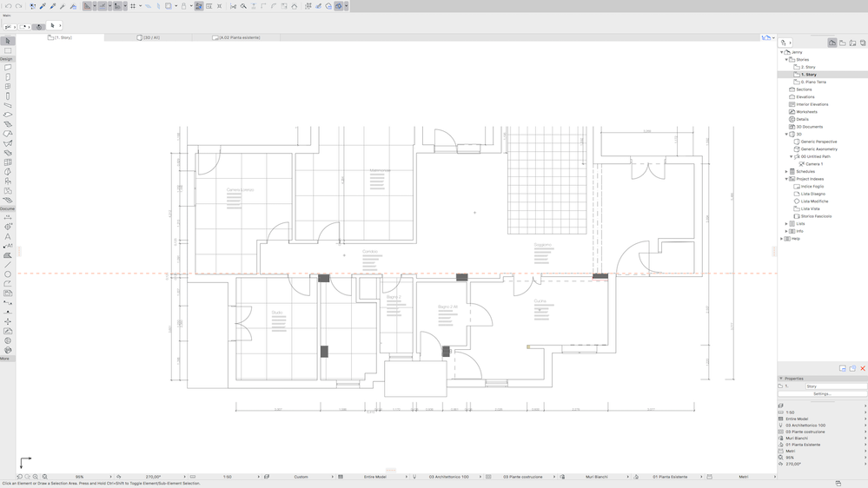Image resolution: width=868 pixels, height=488 pixels.
Task: Open the Trace Reference dropdown arrow
Action: coord(347,6)
